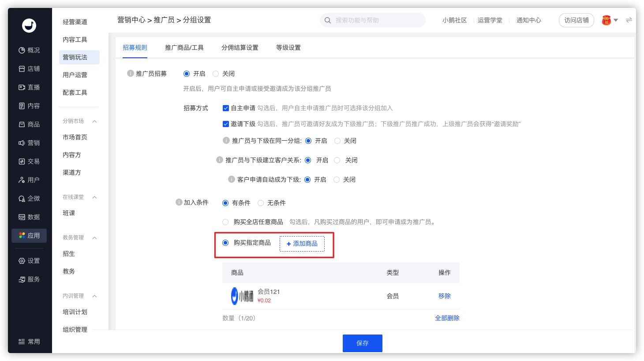Open the 企微 sidebar item
The width and height of the screenshot is (644, 361).
pos(29,199)
